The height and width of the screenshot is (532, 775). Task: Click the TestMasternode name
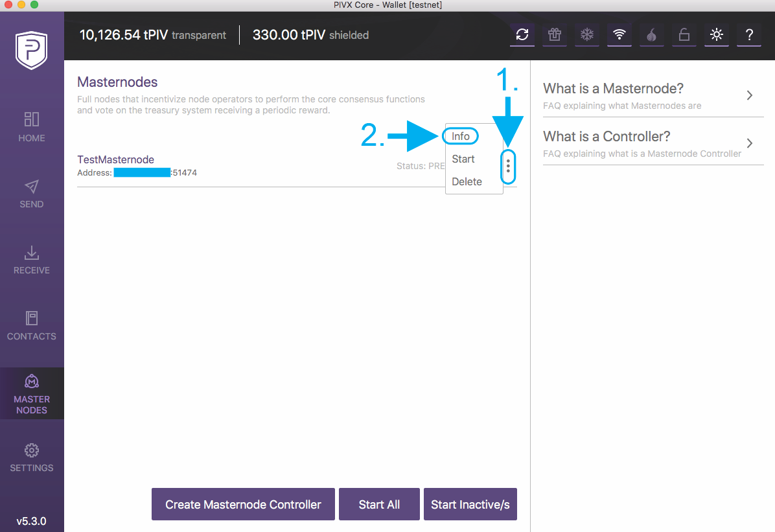(x=115, y=159)
